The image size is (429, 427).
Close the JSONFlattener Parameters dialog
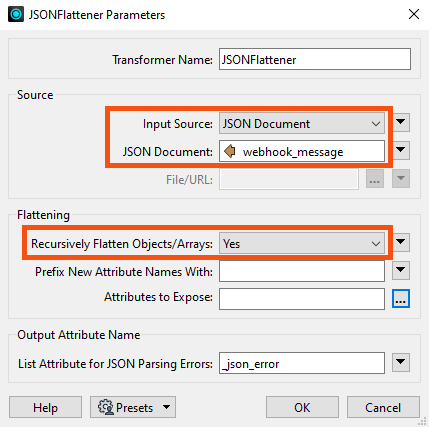tap(414, 14)
